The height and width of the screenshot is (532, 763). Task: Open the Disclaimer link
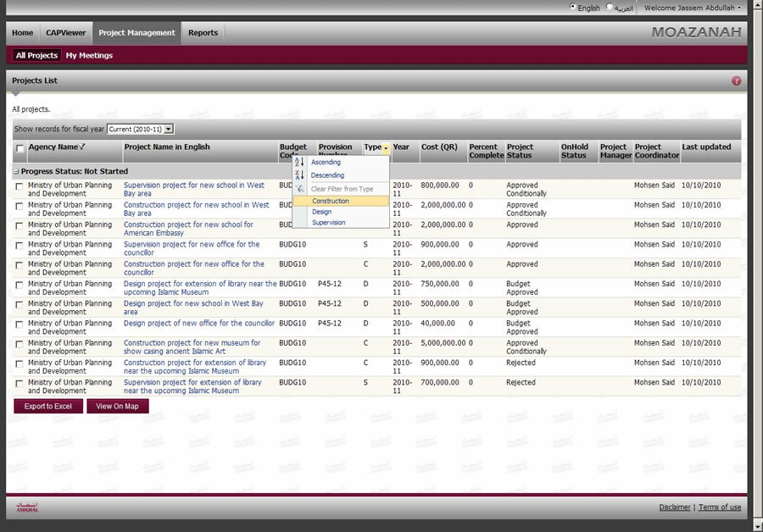click(675, 507)
